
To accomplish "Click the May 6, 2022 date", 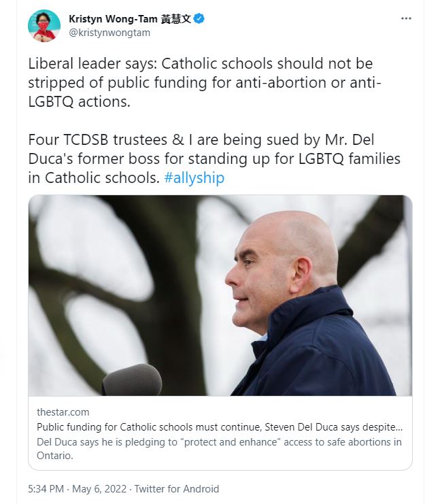I will (99, 489).
